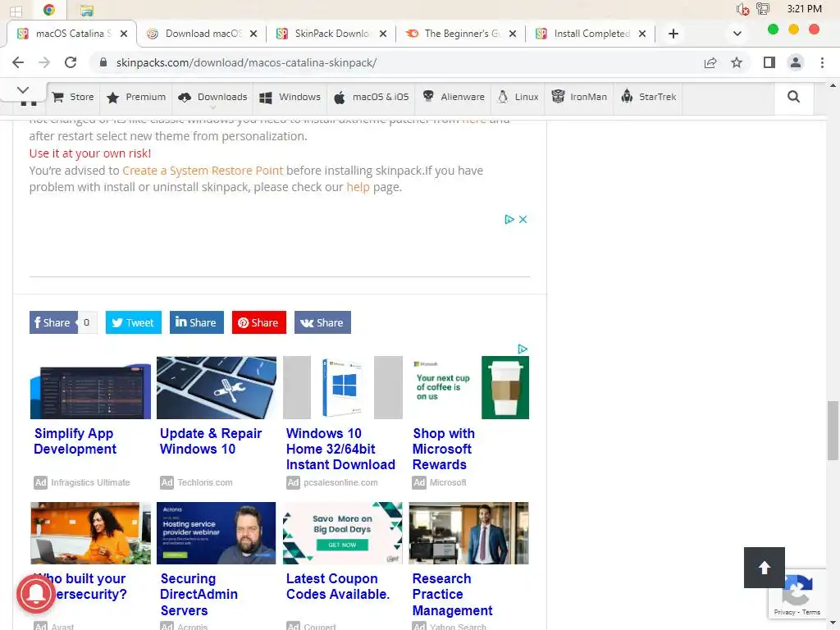The height and width of the screenshot is (630, 840).
Task: Click the back-to-top arrow button
Action: coord(764,568)
